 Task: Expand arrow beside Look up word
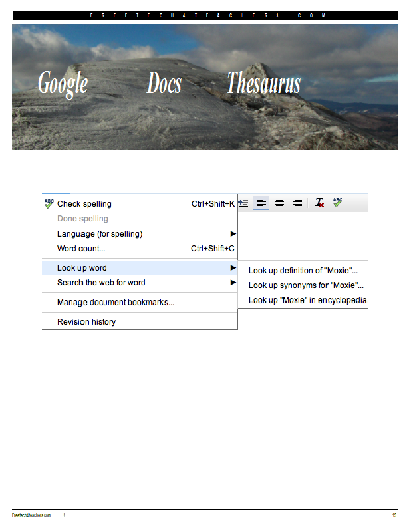[x=233, y=268]
